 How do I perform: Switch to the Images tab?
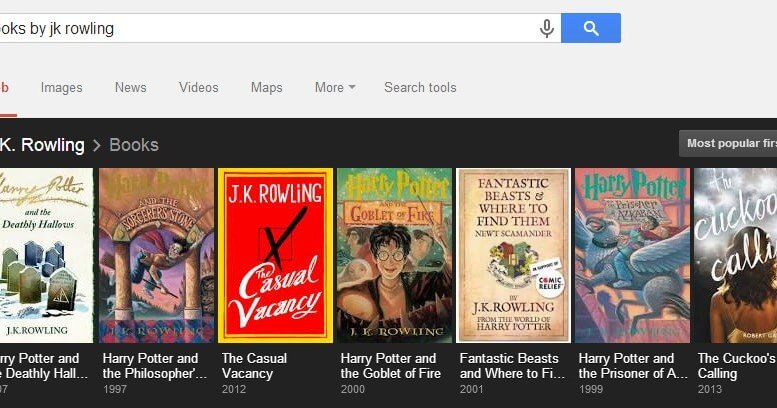(x=62, y=88)
